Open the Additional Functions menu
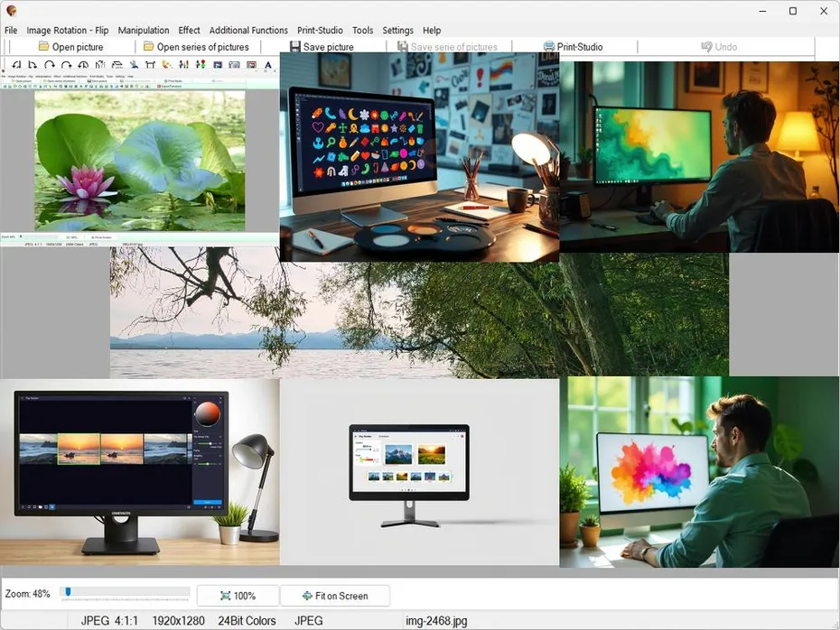Viewport: 840px width, 630px height. click(x=248, y=31)
